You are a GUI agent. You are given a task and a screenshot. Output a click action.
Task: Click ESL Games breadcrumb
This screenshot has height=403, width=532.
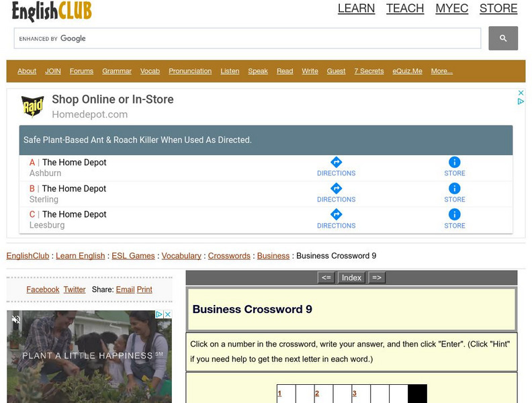tap(133, 256)
